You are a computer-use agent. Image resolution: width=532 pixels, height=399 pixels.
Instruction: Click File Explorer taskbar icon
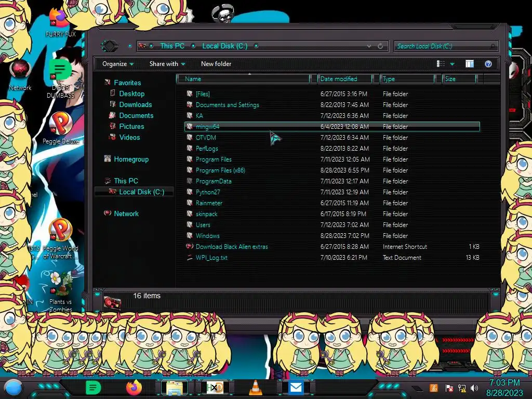click(175, 388)
